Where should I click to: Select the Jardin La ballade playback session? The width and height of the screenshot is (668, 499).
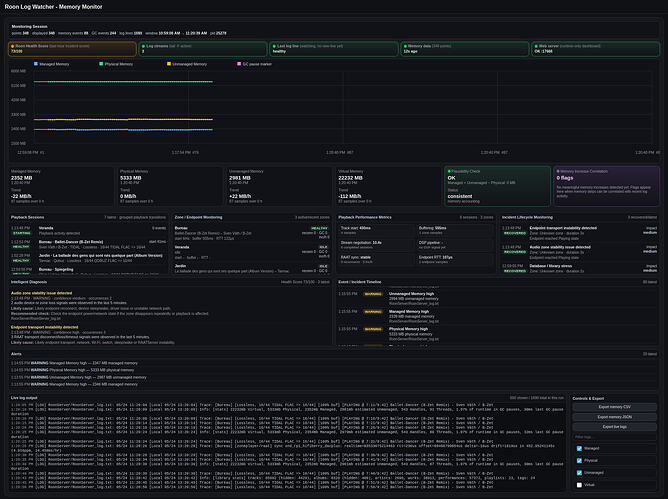(89, 258)
